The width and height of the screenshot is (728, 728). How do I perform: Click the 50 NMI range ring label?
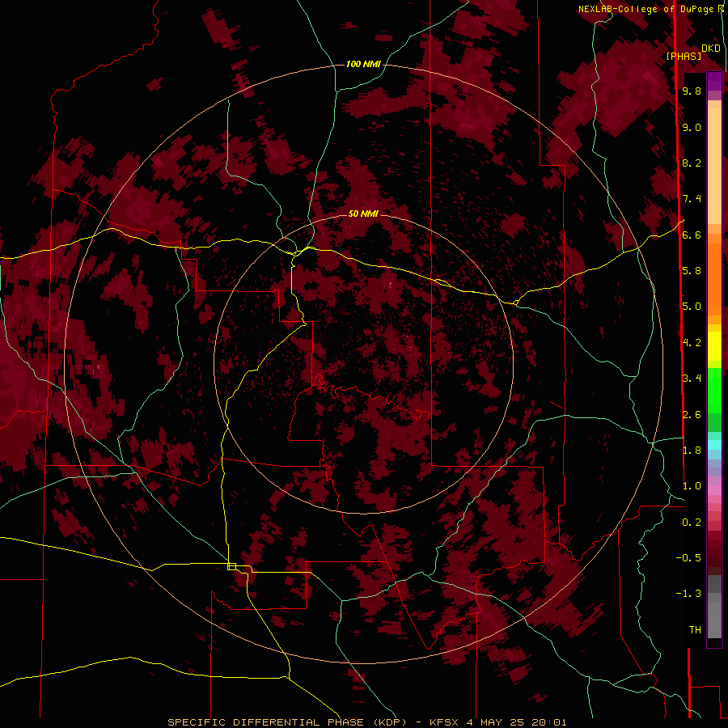pos(363,214)
